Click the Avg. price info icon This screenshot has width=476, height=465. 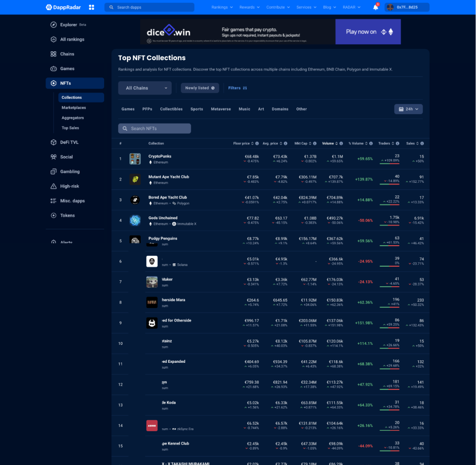[x=285, y=143]
